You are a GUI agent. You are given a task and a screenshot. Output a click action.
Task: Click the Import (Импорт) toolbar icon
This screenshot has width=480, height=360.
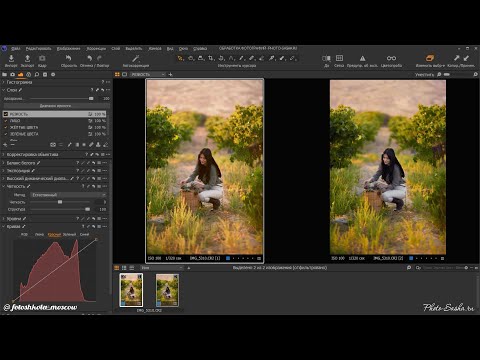[11, 58]
